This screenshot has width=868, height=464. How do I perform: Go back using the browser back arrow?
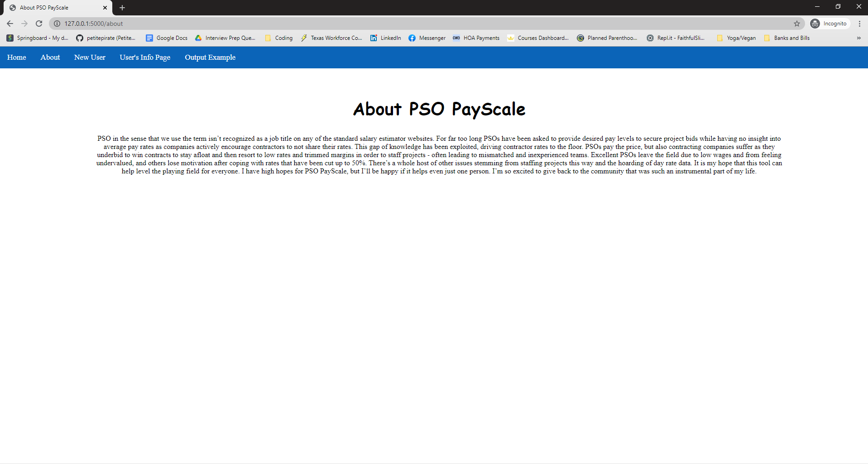point(10,24)
